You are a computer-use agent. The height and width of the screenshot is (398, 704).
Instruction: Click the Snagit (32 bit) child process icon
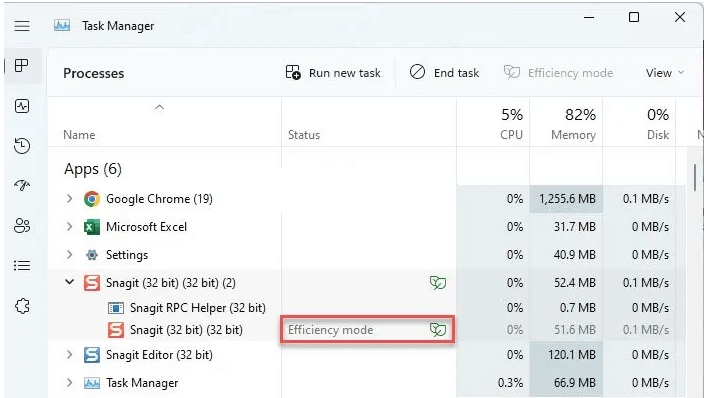[116, 330]
